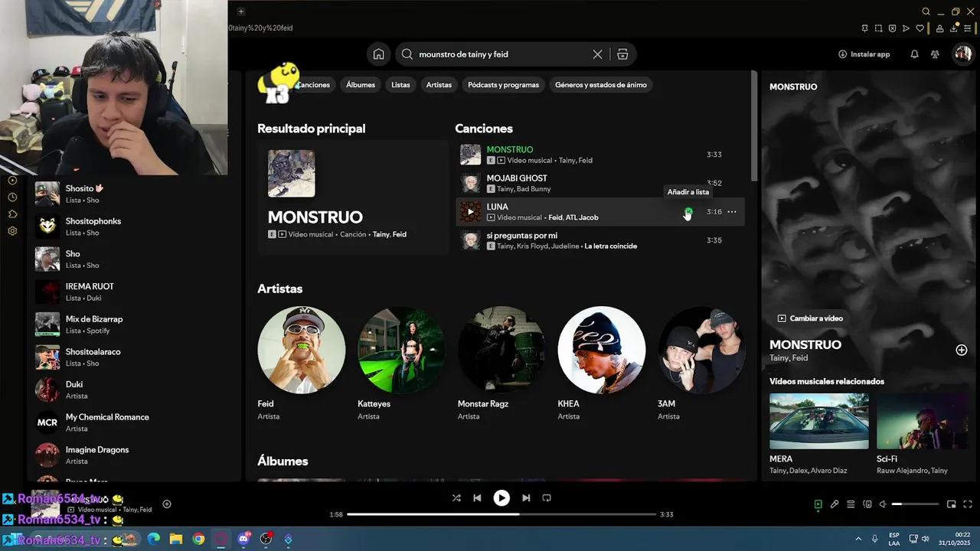This screenshot has height=551, width=980.
Task: Open Imagine Dragons artist in library
Action: click(134, 455)
